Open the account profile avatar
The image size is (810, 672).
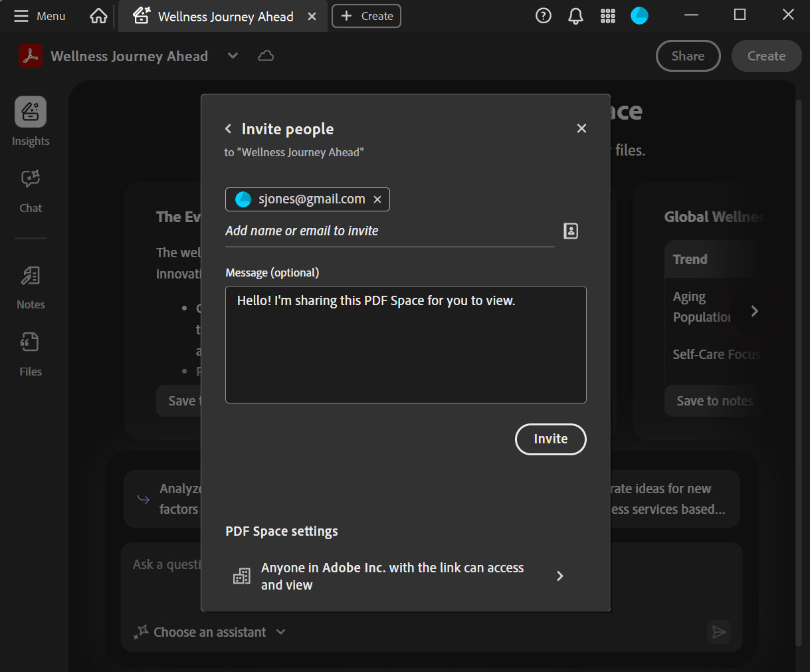pos(639,16)
